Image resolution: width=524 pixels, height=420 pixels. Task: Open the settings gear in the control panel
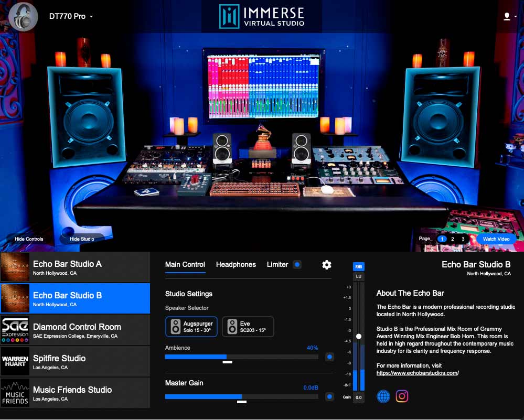327,265
